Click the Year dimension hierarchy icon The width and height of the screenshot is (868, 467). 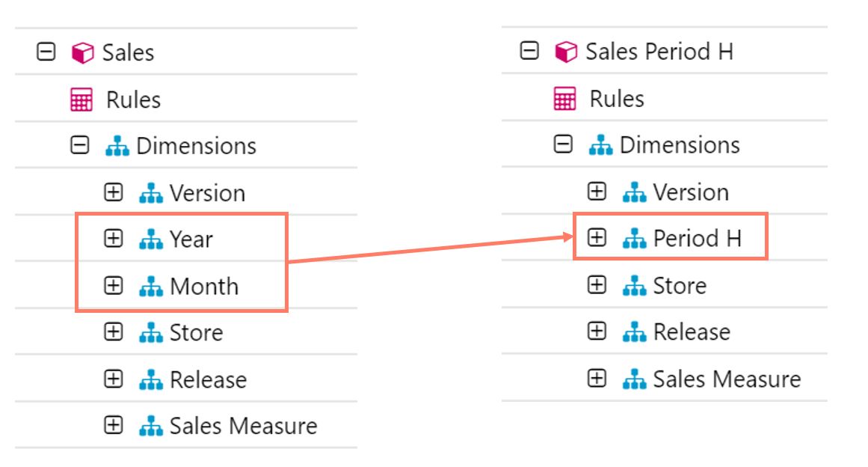151,239
